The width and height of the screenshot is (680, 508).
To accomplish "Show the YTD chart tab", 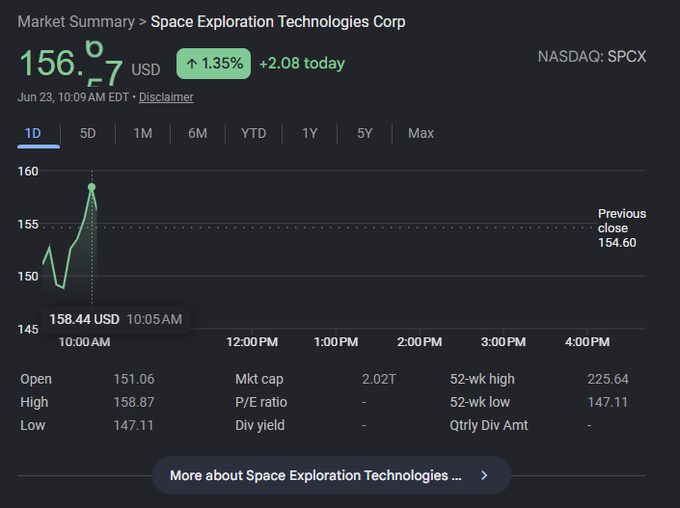I will [254, 134].
